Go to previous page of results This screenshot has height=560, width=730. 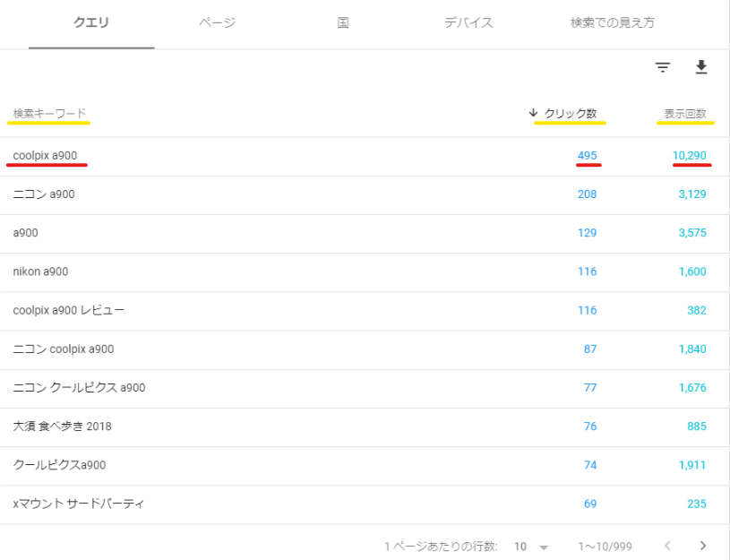(667, 546)
